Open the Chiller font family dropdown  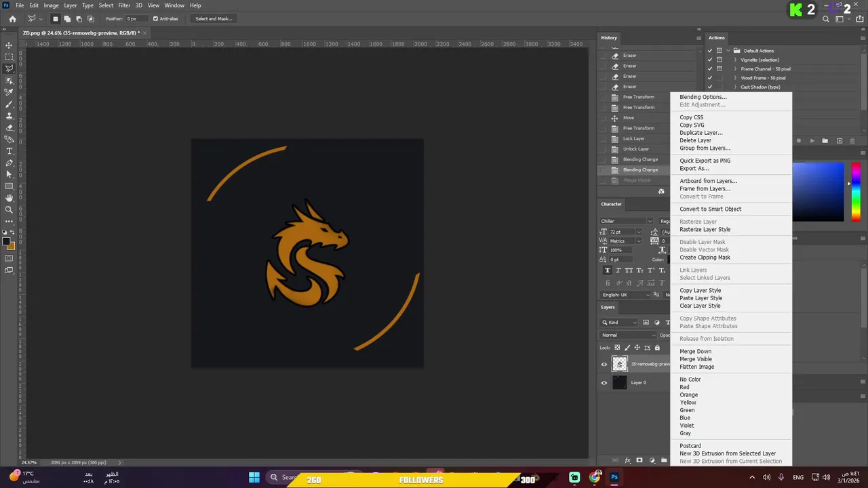(x=650, y=221)
